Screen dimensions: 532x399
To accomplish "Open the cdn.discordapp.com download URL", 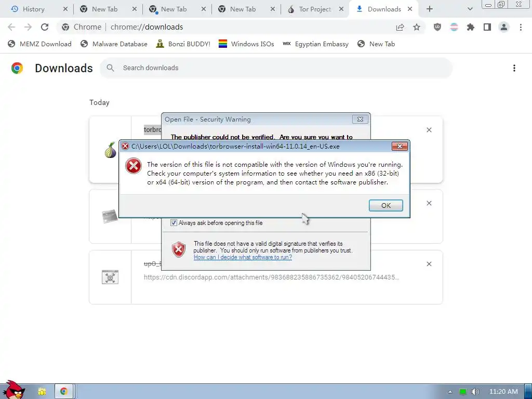I will pyautogui.click(x=271, y=277).
